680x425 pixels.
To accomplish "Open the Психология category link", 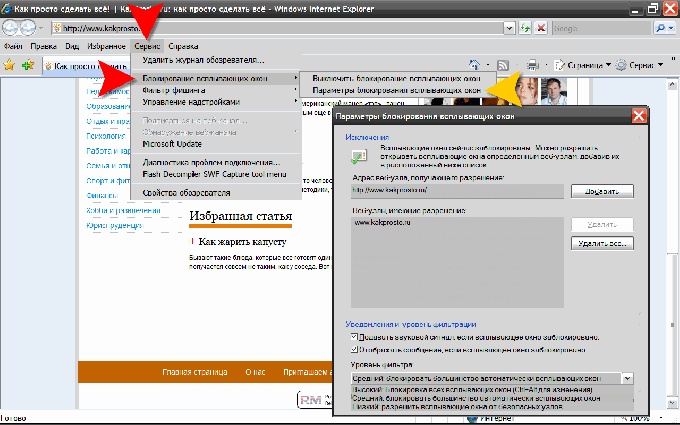I will pos(106,136).
